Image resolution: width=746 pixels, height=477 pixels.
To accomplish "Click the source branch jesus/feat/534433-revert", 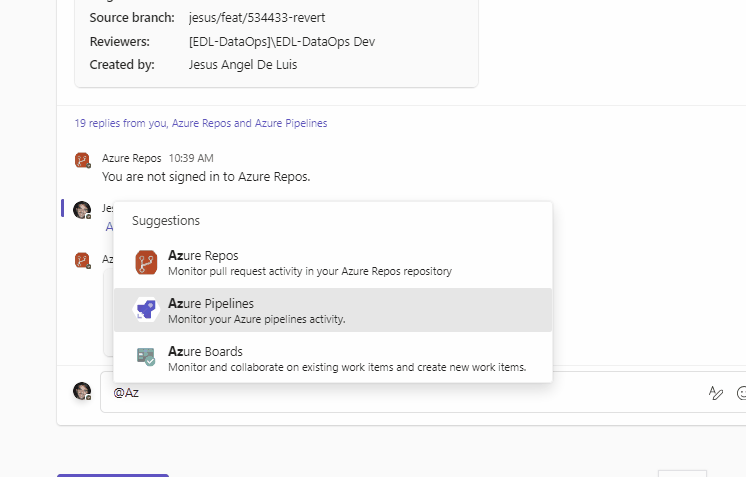I will tap(257, 18).
